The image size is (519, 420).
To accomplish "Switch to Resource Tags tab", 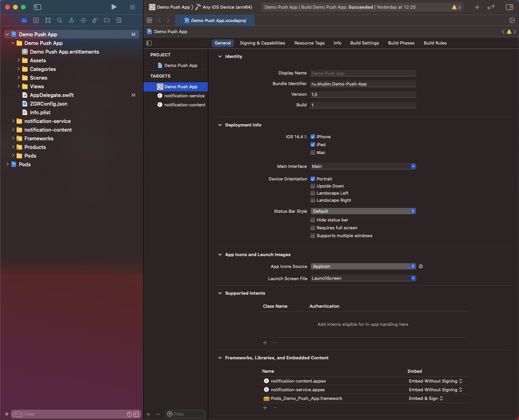I will point(310,43).
